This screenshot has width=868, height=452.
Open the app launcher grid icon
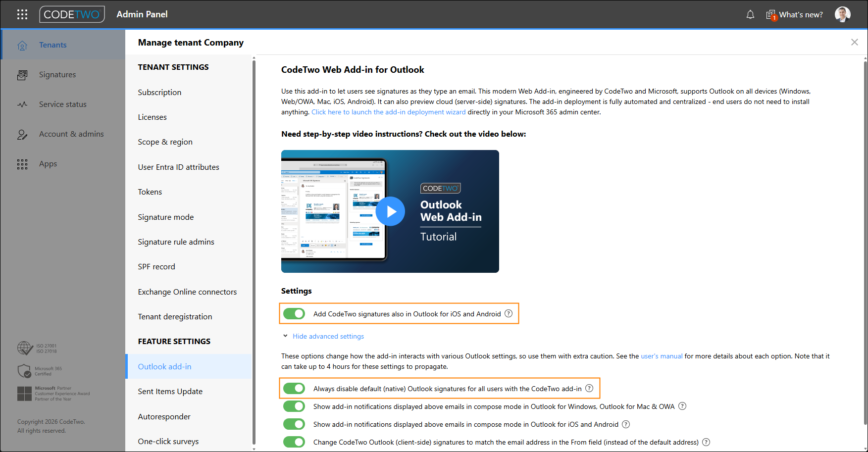pos(22,14)
